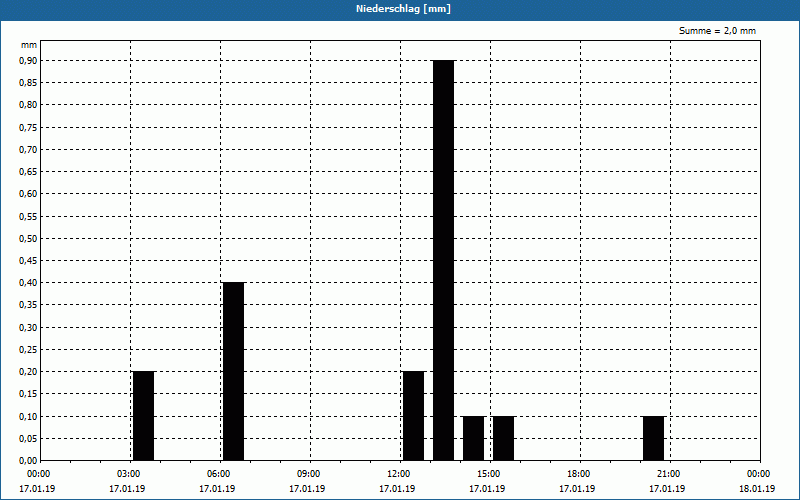Click the Niederschlag [mm] chart title
The image size is (800, 500).
point(403,9)
